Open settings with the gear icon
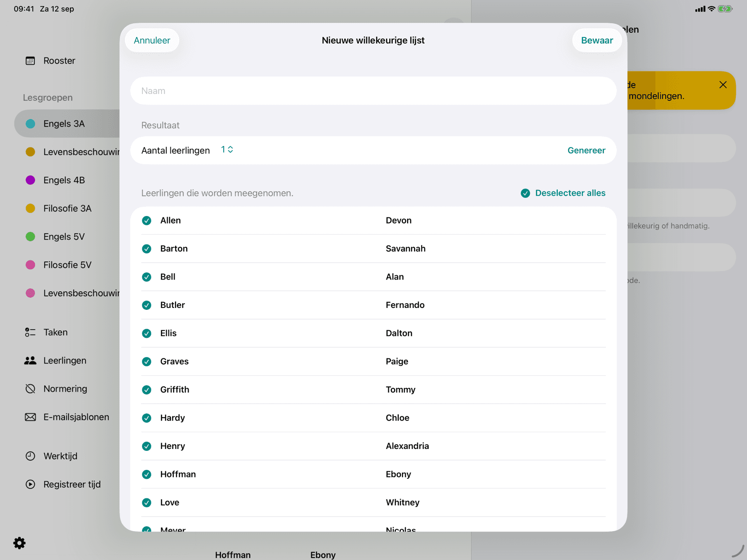 click(x=19, y=543)
